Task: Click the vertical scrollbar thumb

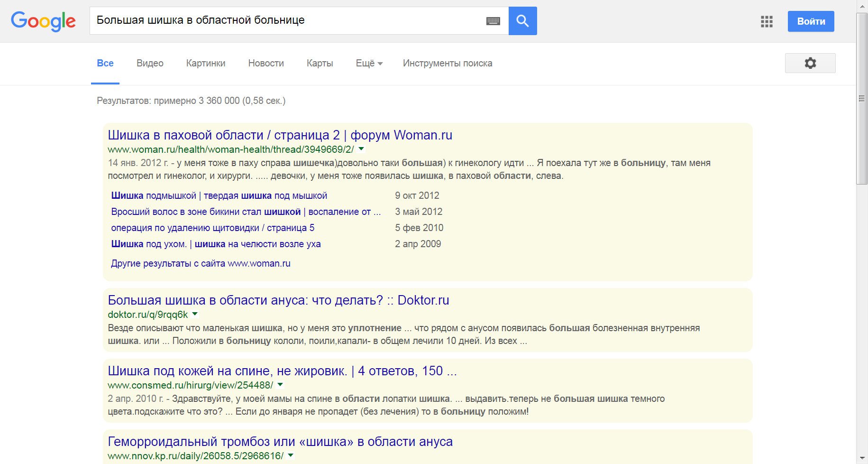Action: [x=862, y=99]
